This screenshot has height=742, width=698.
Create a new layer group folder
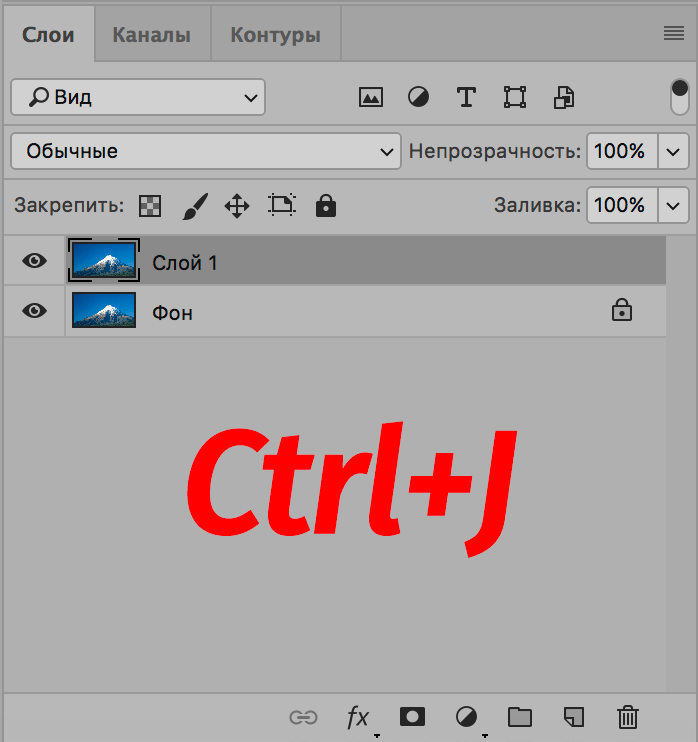pyautogui.click(x=519, y=716)
